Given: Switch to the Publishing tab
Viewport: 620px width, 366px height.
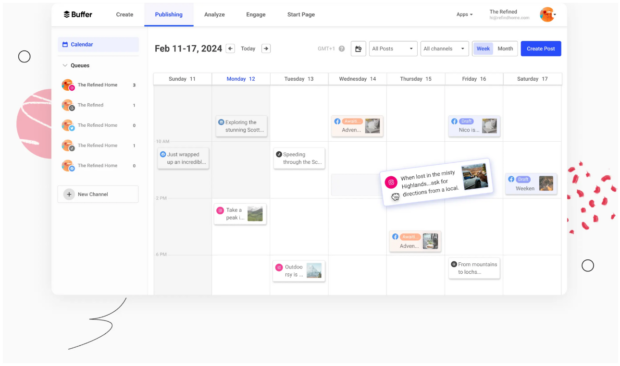Looking at the screenshot, I should [169, 15].
